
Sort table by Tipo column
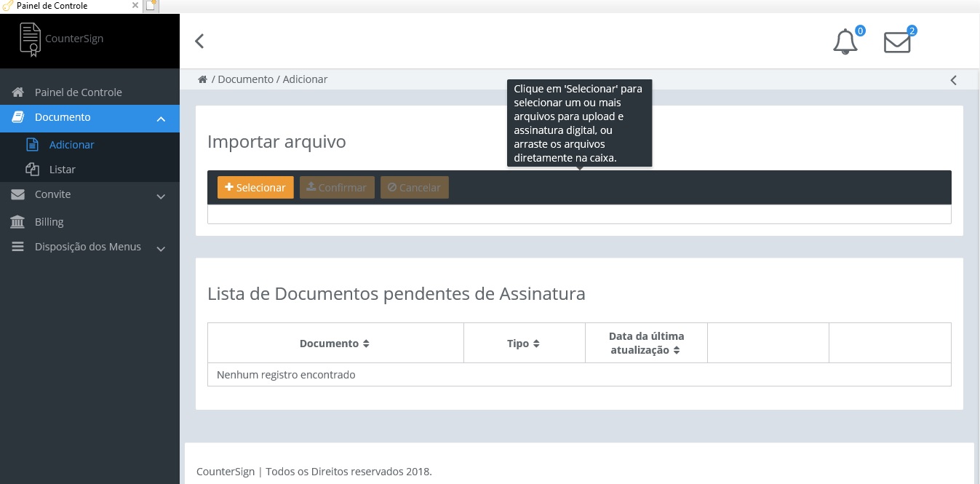point(523,344)
